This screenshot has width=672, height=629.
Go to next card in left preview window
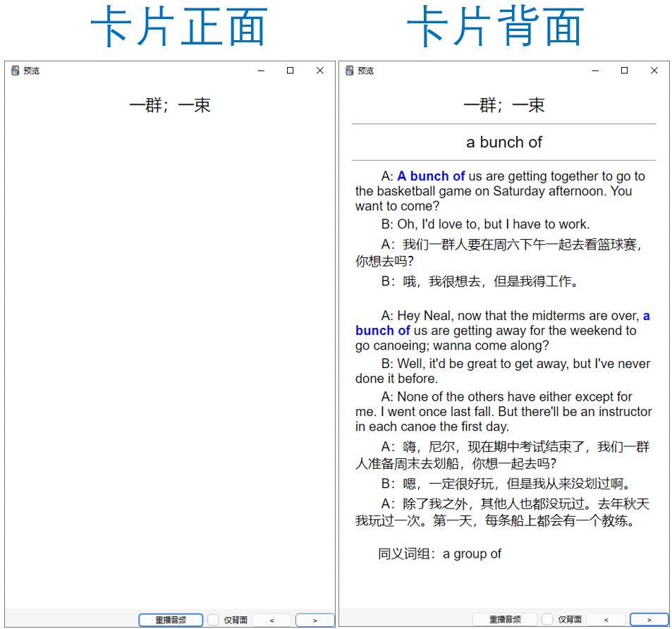(x=315, y=620)
